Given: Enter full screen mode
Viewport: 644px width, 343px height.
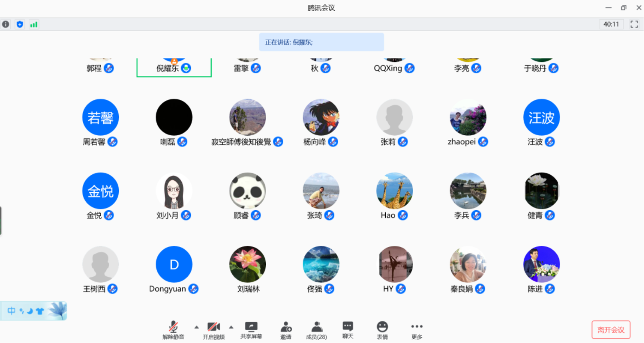Looking at the screenshot, I should click(x=634, y=24).
